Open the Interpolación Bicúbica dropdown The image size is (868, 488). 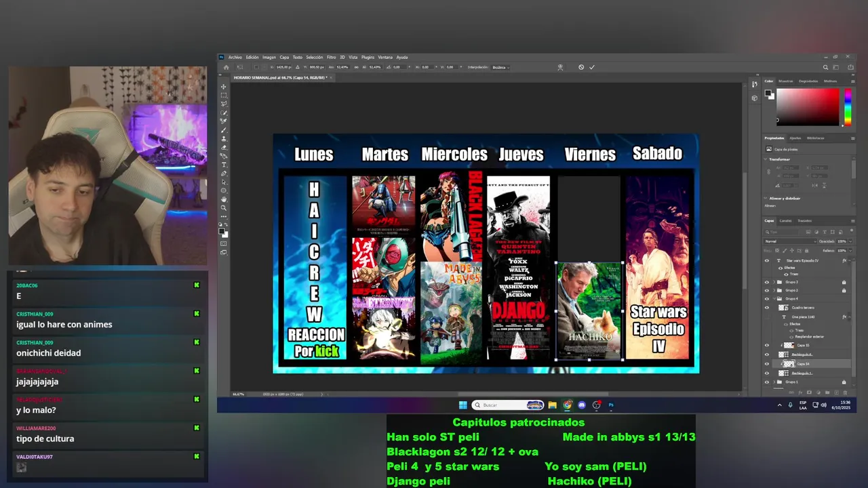click(500, 67)
